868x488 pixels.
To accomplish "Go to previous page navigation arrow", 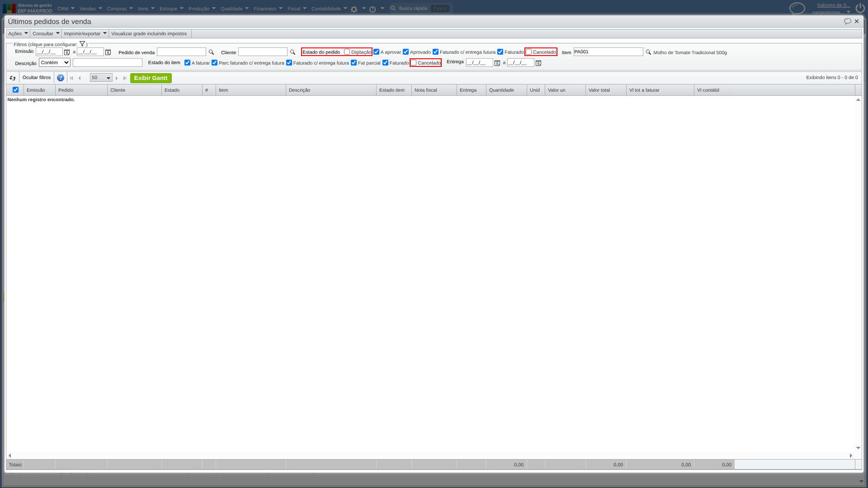I will tap(80, 78).
